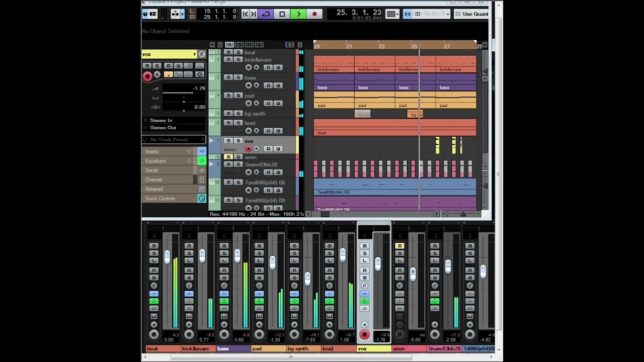Enable Read automation on kick&snare track

point(268,67)
